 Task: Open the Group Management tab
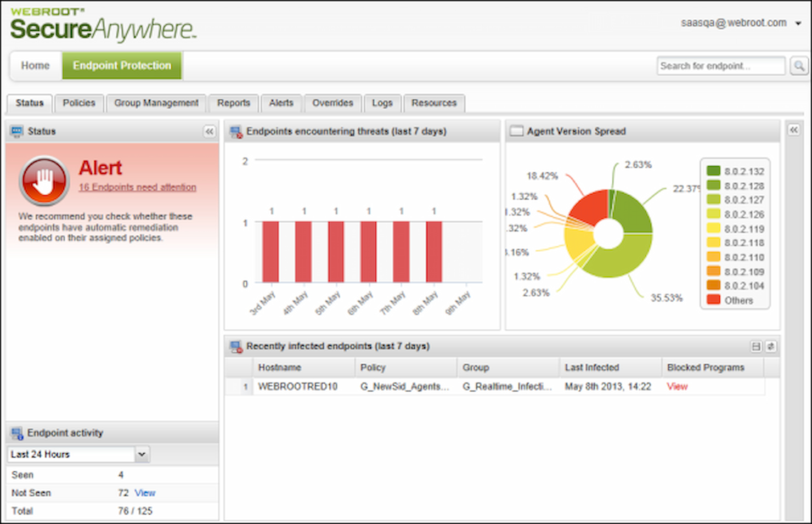click(x=156, y=103)
